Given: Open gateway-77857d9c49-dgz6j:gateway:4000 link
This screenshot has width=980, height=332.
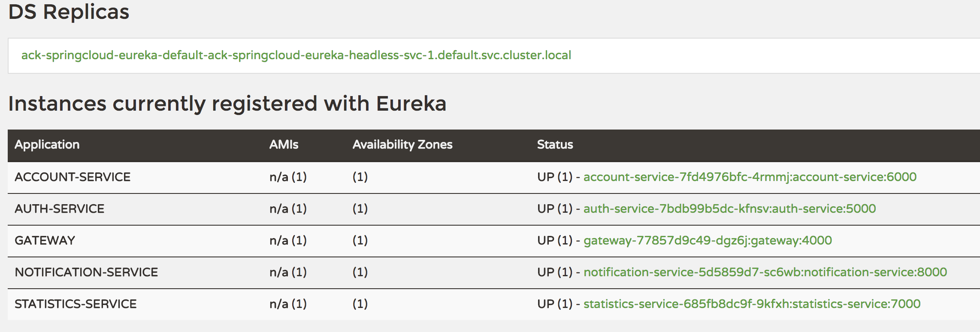Looking at the screenshot, I should [x=708, y=241].
